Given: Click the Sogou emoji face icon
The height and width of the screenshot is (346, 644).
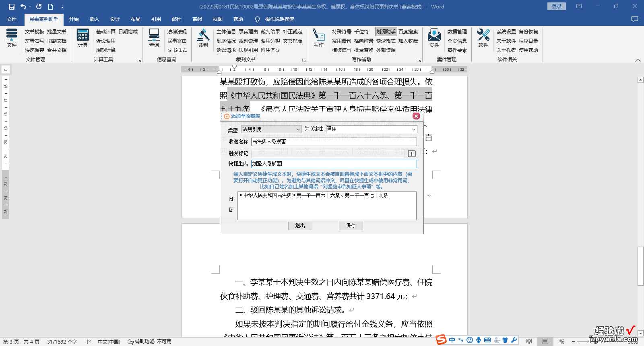Looking at the screenshot, I should point(470,340).
